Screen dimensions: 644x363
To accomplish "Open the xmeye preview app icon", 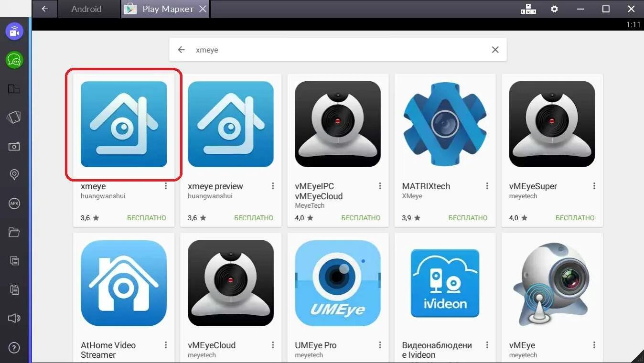I will point(231,124).
